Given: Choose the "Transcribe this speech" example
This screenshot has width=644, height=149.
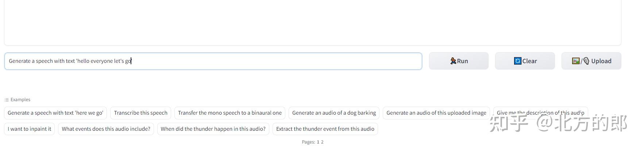Looking at the screenshot, I should click(140, 113).
